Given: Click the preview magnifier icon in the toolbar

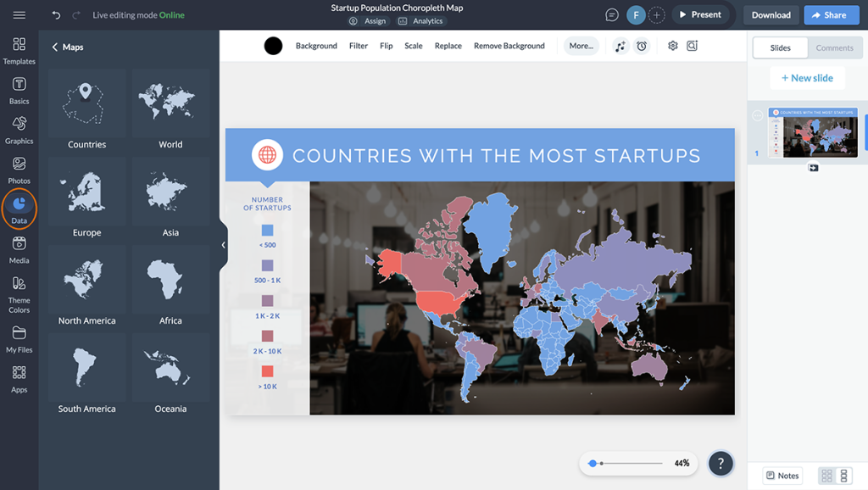Looking at the screenshot, I should [693, 46].
